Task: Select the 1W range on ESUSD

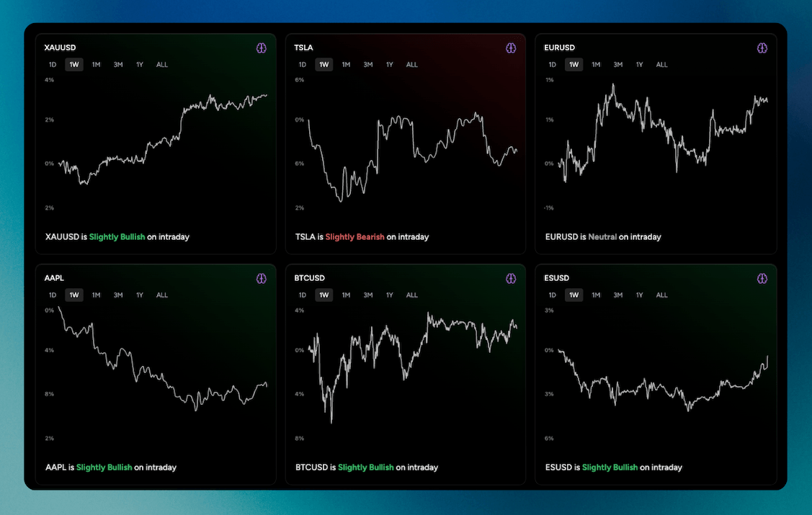Action: point(574,295)
